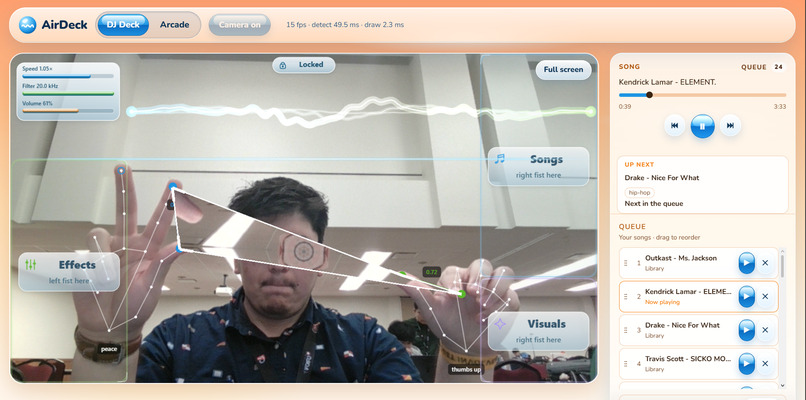Click the fps and detect timing readout
This screenshot has width=806, height=400.
coord(345,25)
